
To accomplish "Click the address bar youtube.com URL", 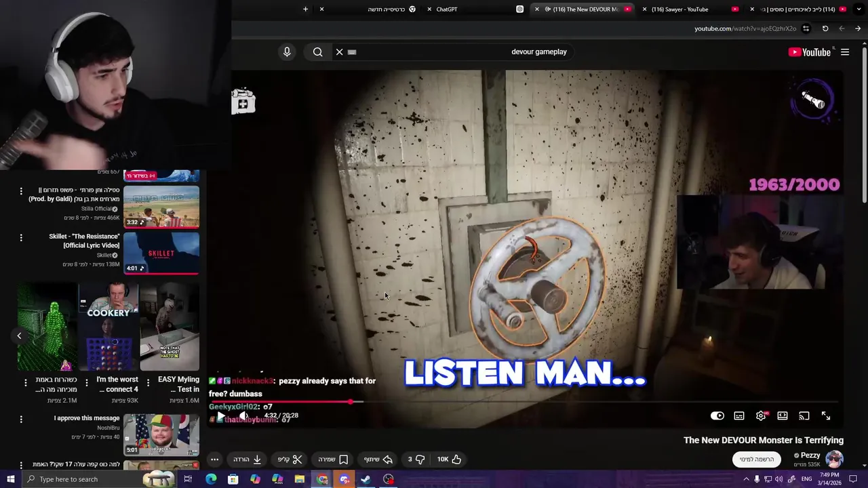I will tap(745, 28).
